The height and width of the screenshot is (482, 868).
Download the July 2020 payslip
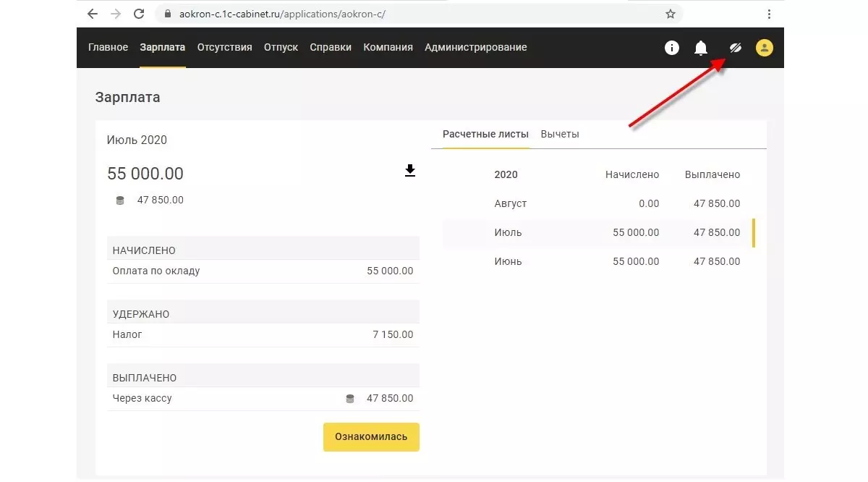[410, 171]
